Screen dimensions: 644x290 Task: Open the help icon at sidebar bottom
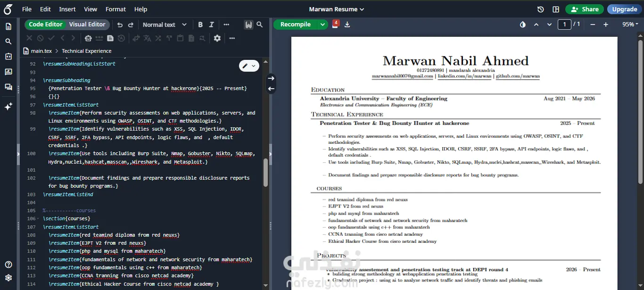8,265
